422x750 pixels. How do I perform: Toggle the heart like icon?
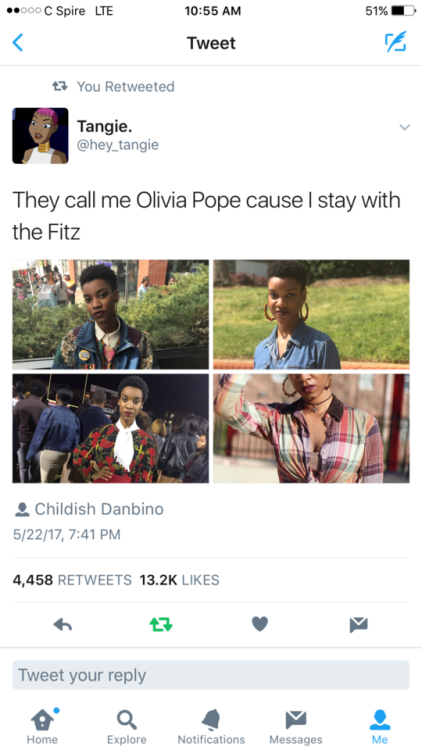260,624
